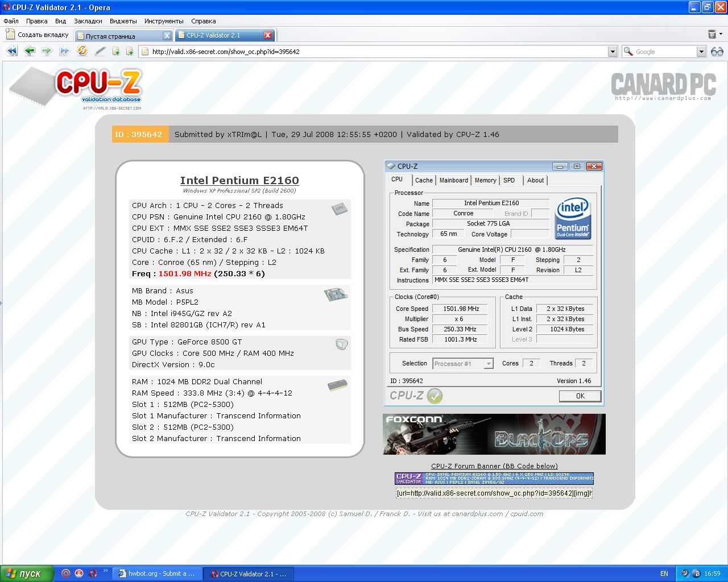Close the Пустая страница tab

point(167,35)
